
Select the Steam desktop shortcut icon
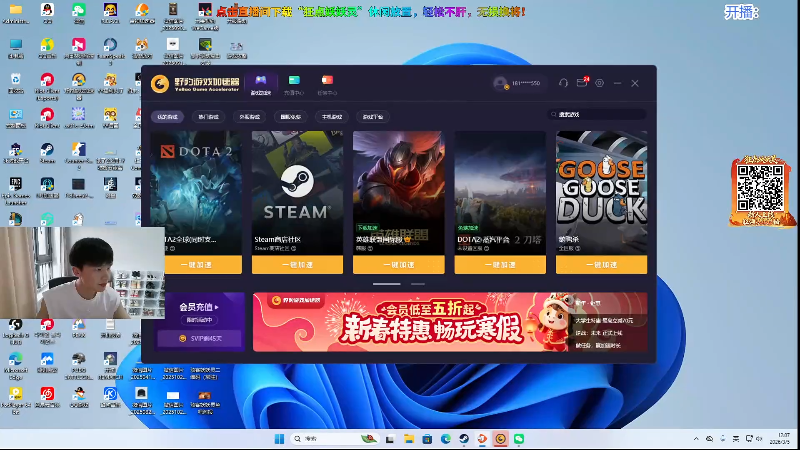coord(47,153)
